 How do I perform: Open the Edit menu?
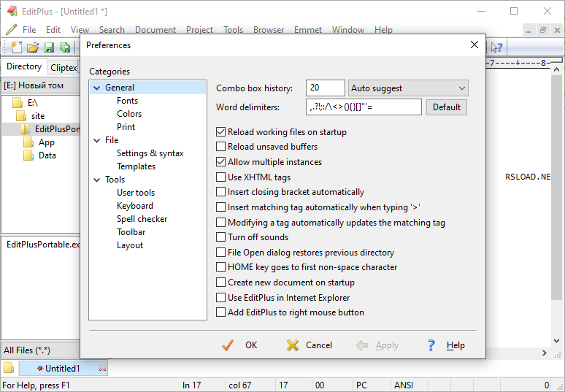pyautogui.click(x=53, y=30)
